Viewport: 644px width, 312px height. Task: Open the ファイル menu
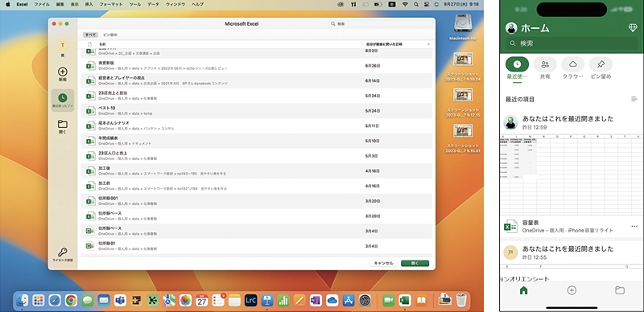(42, 4)
